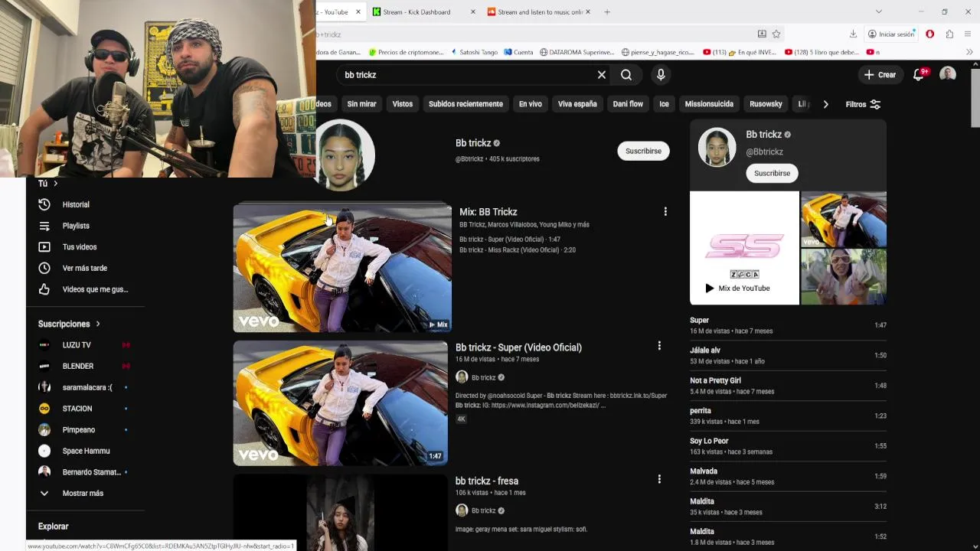Show more bookmarks with double chevron
Screen dimensions: 980x551
point(969,52)
